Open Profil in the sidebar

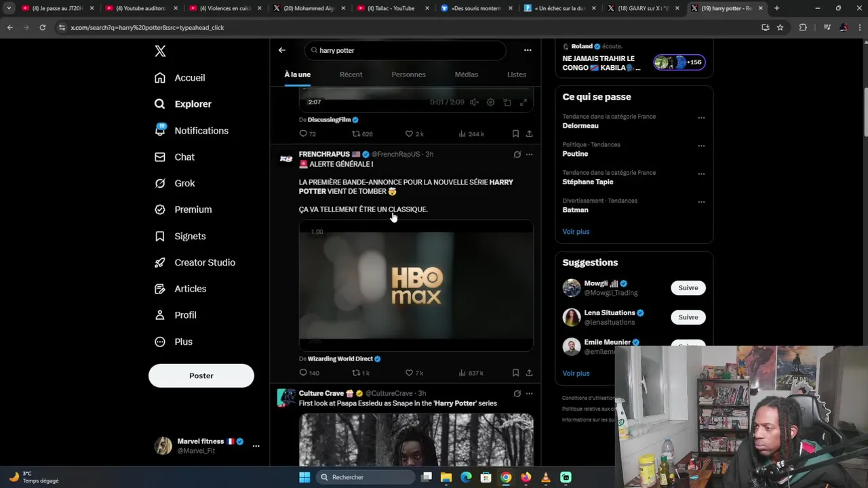pyautogui.click(x=175, y=315)
